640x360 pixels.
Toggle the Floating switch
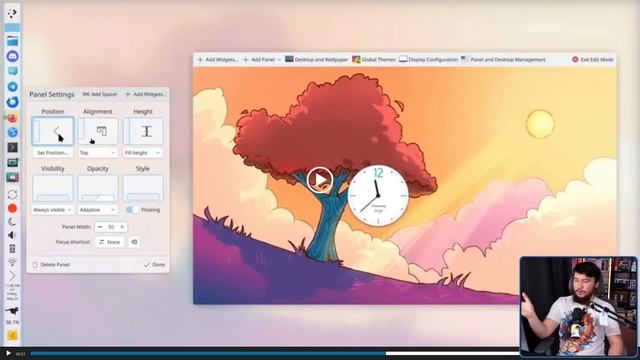133,210
